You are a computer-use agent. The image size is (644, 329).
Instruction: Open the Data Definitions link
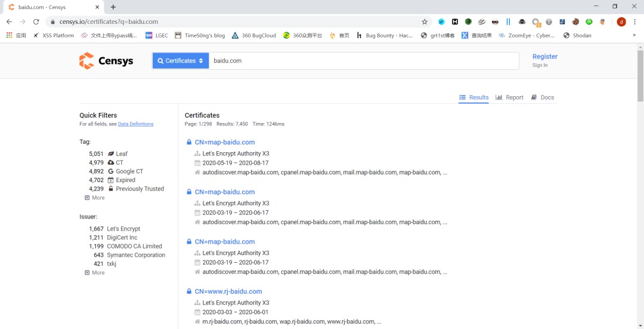(135, 124)
